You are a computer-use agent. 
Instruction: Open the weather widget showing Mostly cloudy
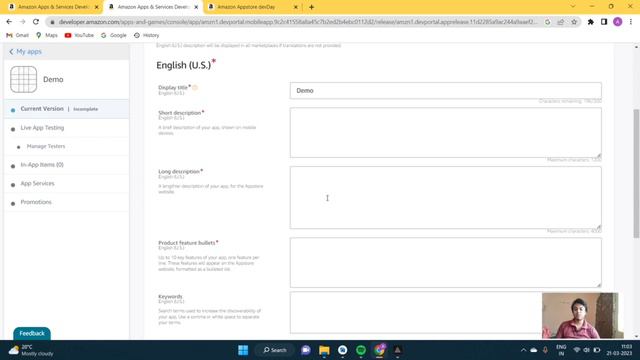click(x=31, y=350)
